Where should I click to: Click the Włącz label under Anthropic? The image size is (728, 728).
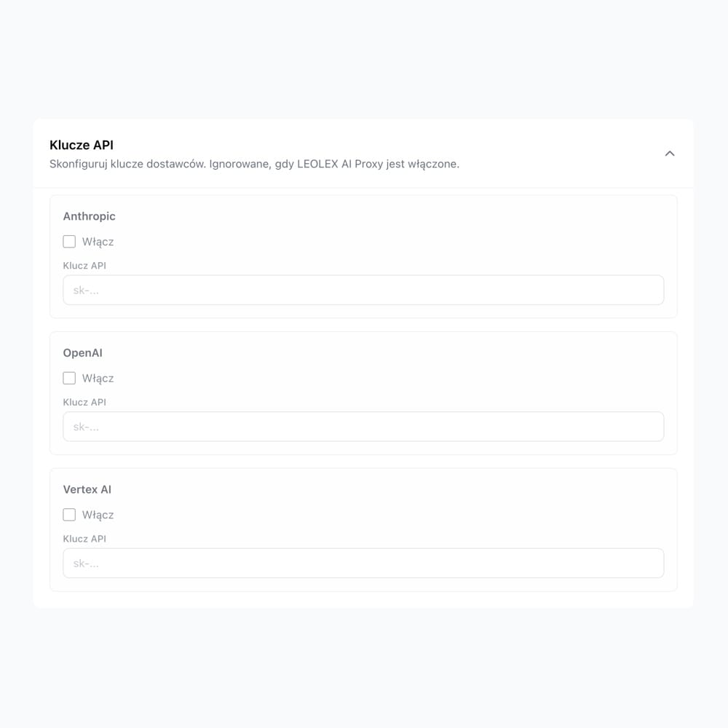[98, 242]
